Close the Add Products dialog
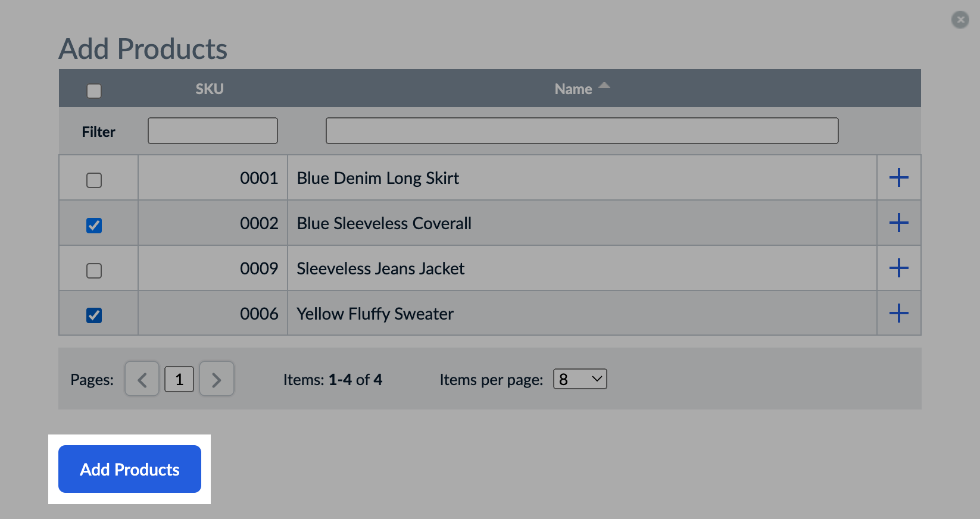980x519 pixels. [960, 20]
